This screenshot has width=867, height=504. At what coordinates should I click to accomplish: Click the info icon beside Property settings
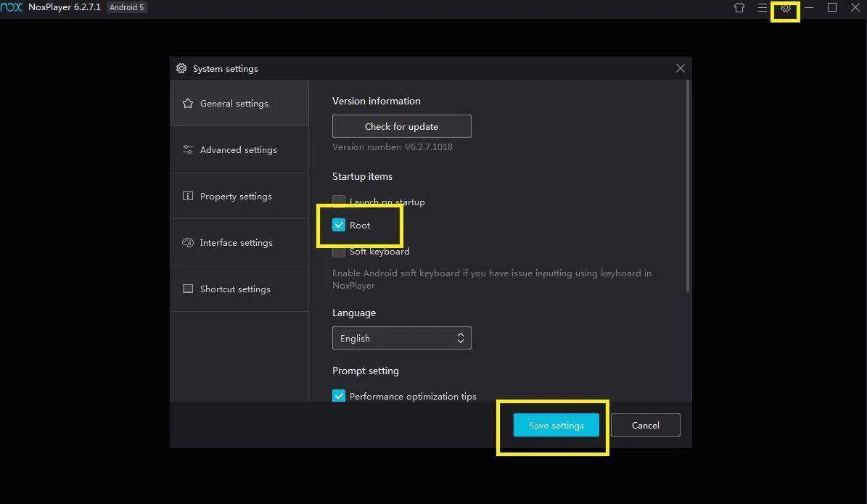[x=188, y=197]
